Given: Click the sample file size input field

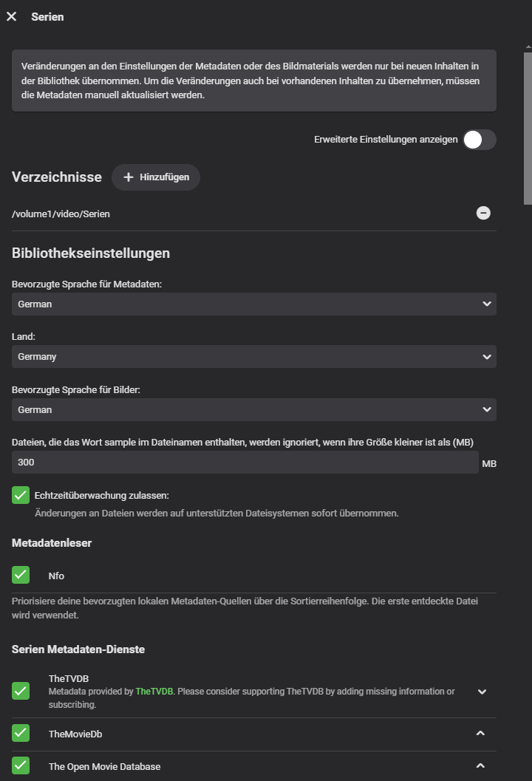Looking at the screenshot, I should pos(245,463).
